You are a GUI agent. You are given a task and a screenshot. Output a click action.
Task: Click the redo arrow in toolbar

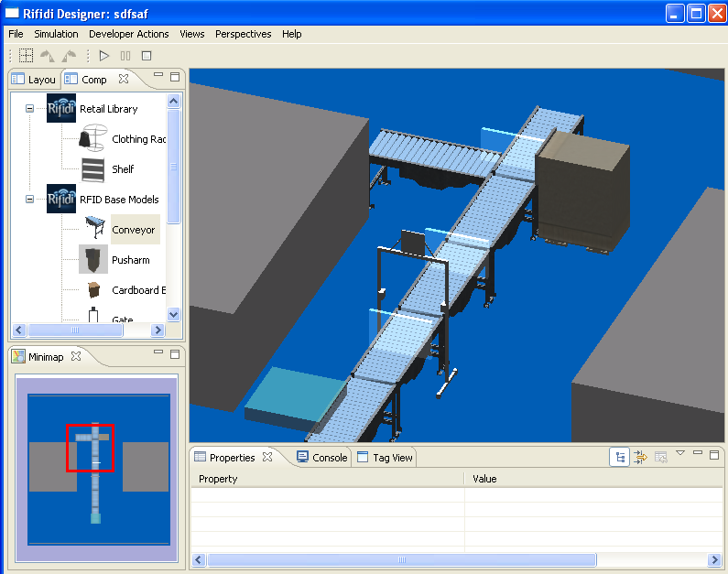[70, 56]
